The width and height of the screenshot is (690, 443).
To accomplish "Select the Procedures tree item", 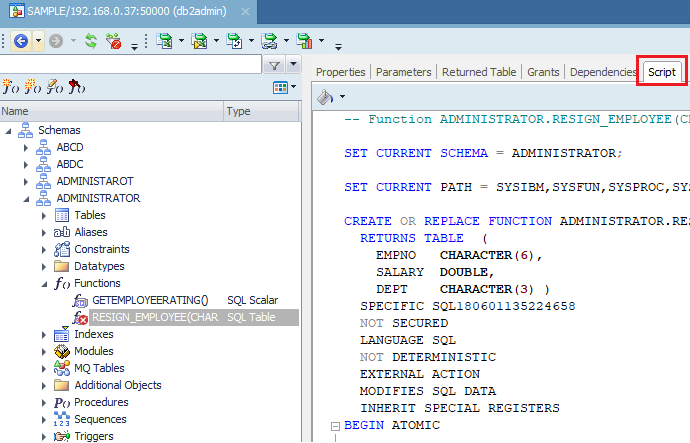I will click(x=101, y=402).
